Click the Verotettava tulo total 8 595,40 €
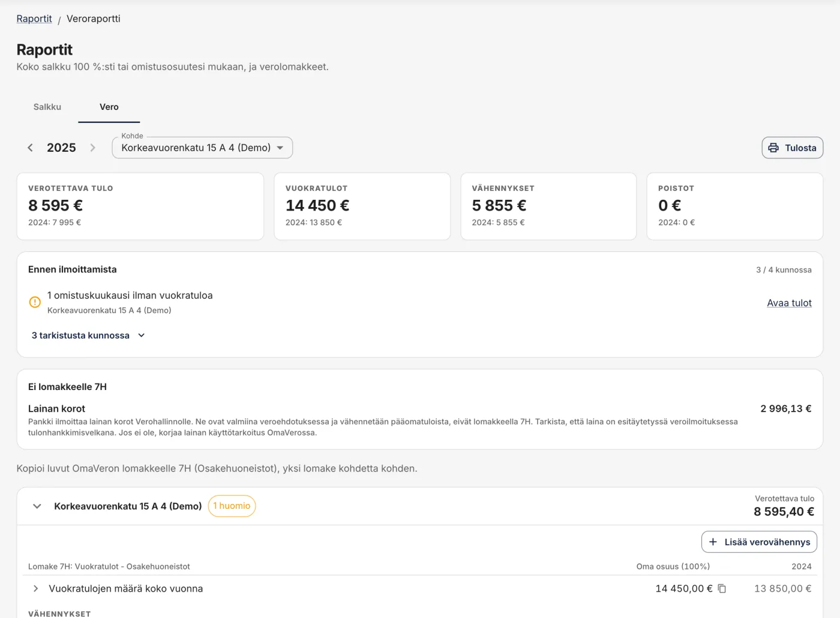 [x=784, y=512]
